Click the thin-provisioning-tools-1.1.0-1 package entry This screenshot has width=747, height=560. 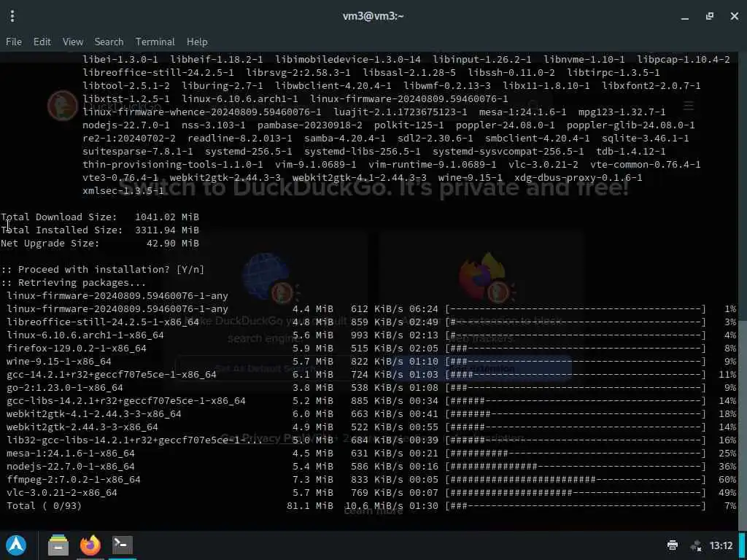click(172, 165)
